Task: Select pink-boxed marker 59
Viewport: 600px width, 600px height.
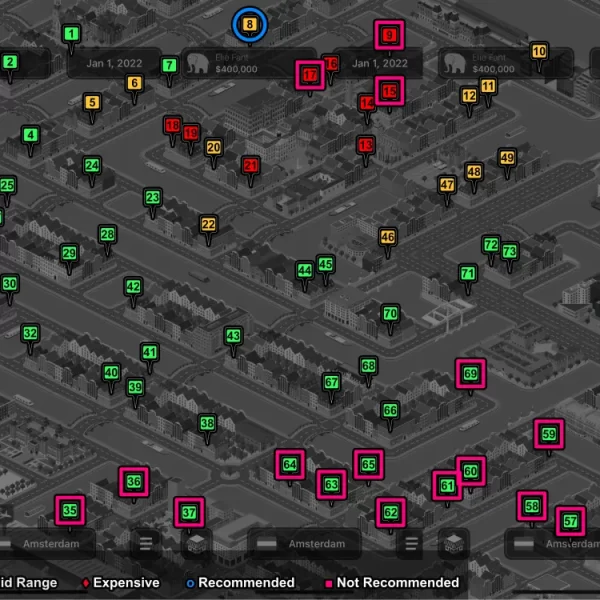Action: point(548,434)
